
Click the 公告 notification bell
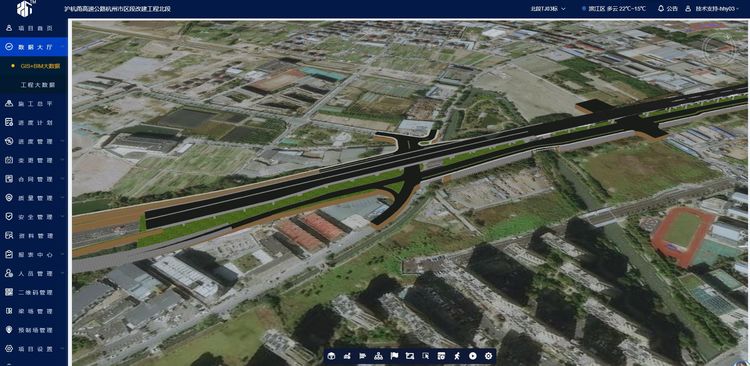668,9
